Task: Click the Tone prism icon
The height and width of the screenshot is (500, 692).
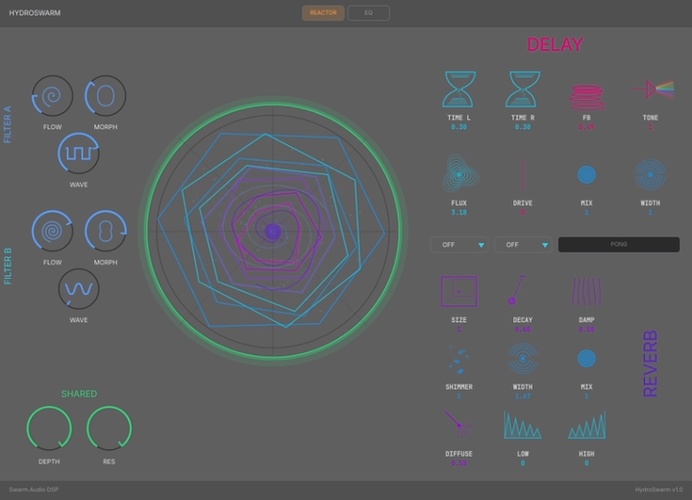Action: tap(651, 91)
